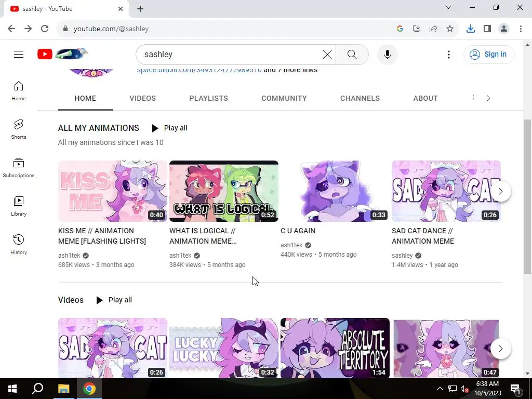Click the browser forward arrow
The width and height of the screenshot is (532, 399).
28,29
